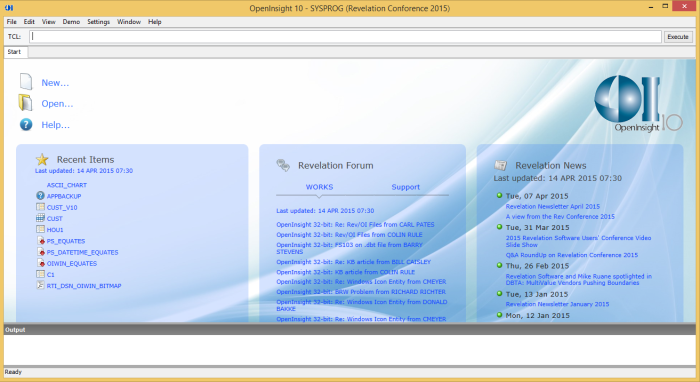Open FS103 on .dbt file forum post
The image size is (700, 382).
click(349, 248)
